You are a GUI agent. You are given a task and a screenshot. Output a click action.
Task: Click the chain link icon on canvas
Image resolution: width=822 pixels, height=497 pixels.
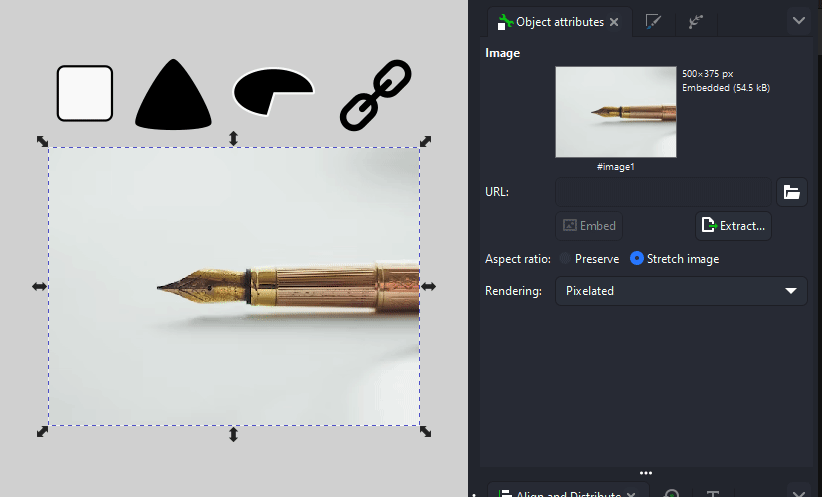(x=376, y=96)
